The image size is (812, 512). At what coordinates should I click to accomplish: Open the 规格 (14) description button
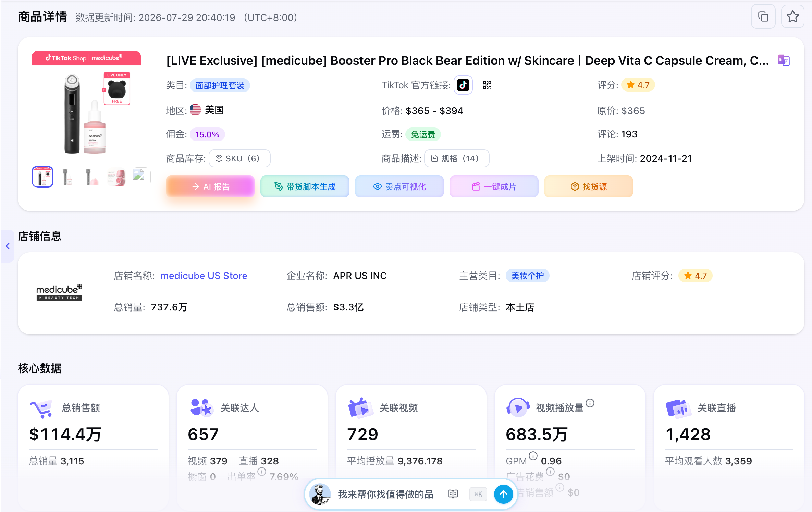457,158
